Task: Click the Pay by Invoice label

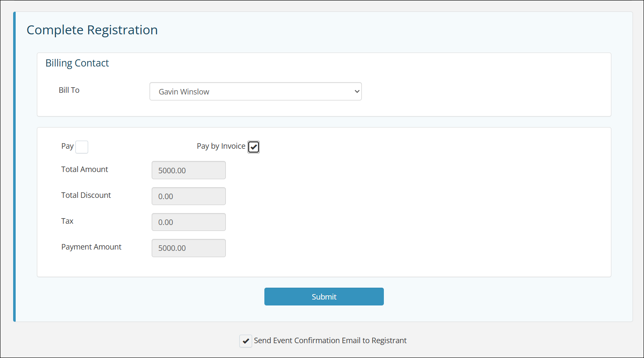Action: pos(221,146)
